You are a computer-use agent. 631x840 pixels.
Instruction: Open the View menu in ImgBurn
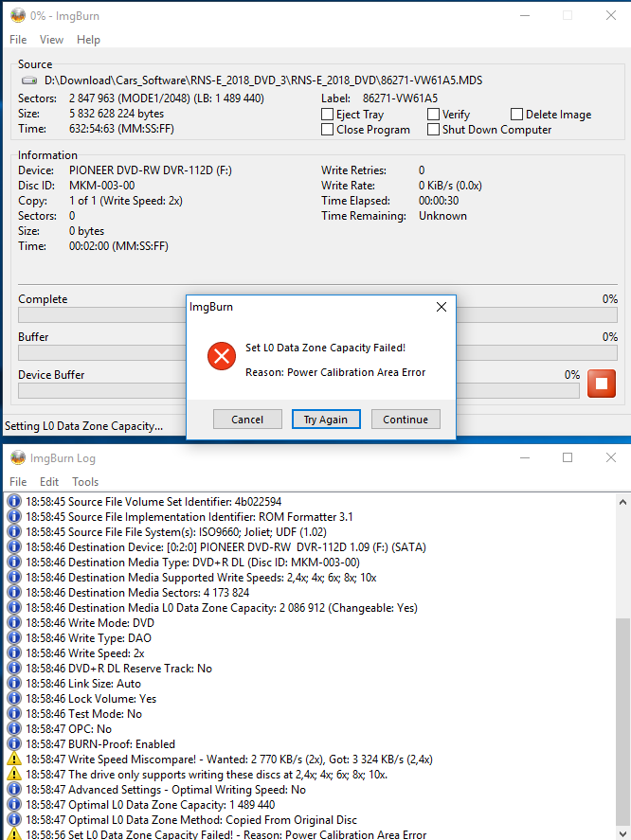pos(51,40)
